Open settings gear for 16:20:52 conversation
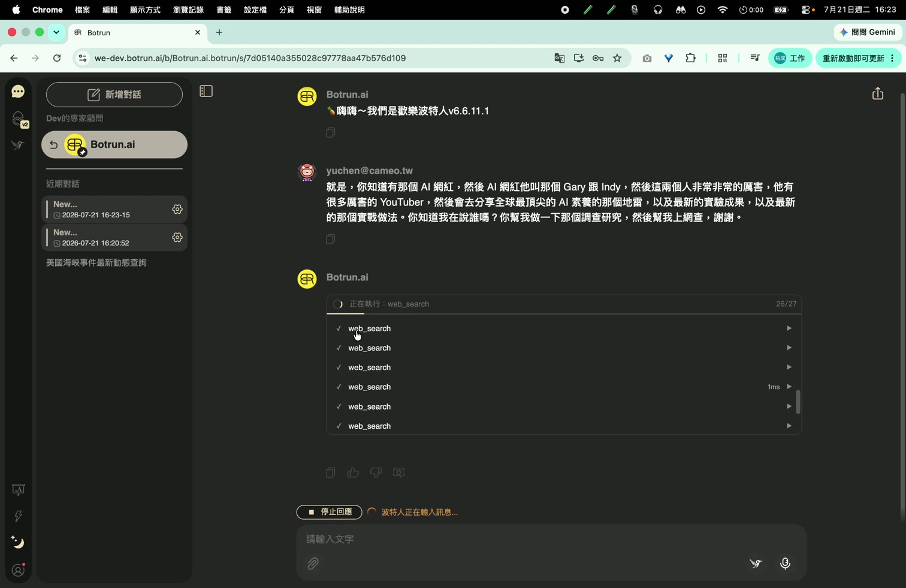The height and width of the screenshot is (588, 906). (177, 237)
